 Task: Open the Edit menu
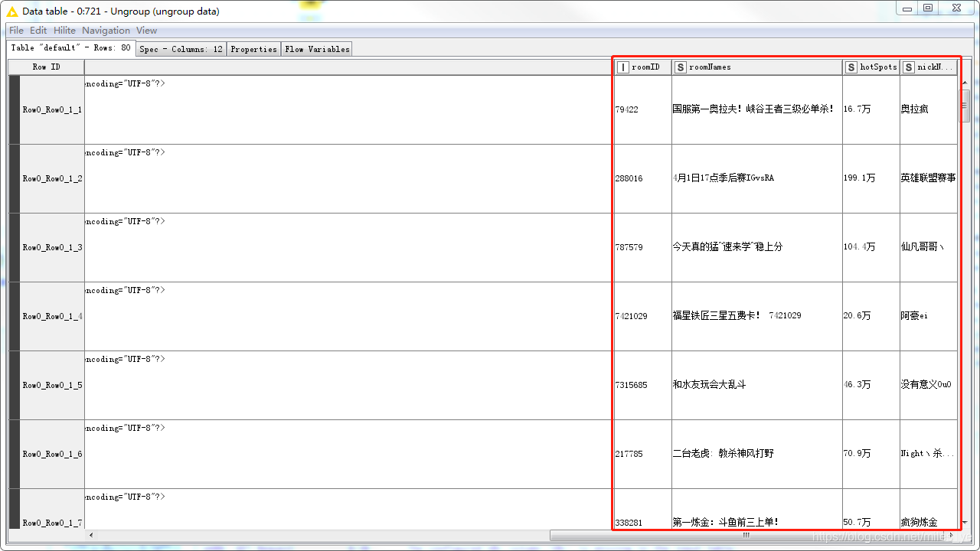click(x=38, y=31)
